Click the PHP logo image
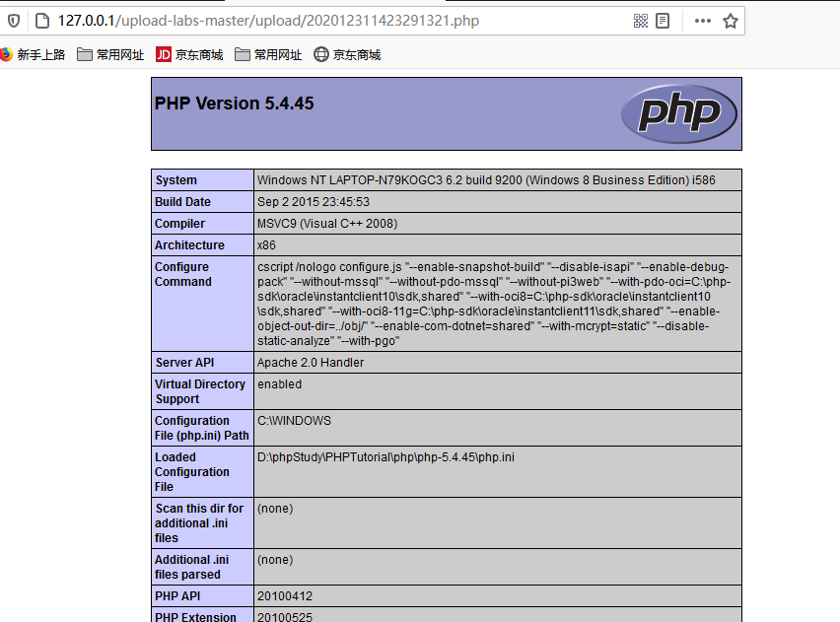Screen dimensions: 840x622 point(678,113)
